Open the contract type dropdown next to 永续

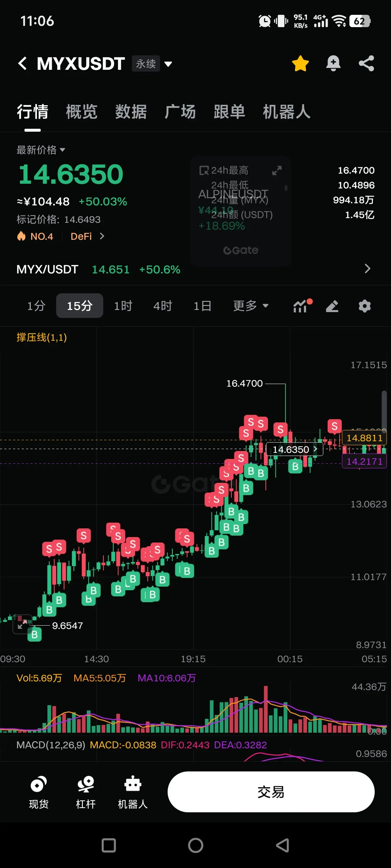pos(168,64)
